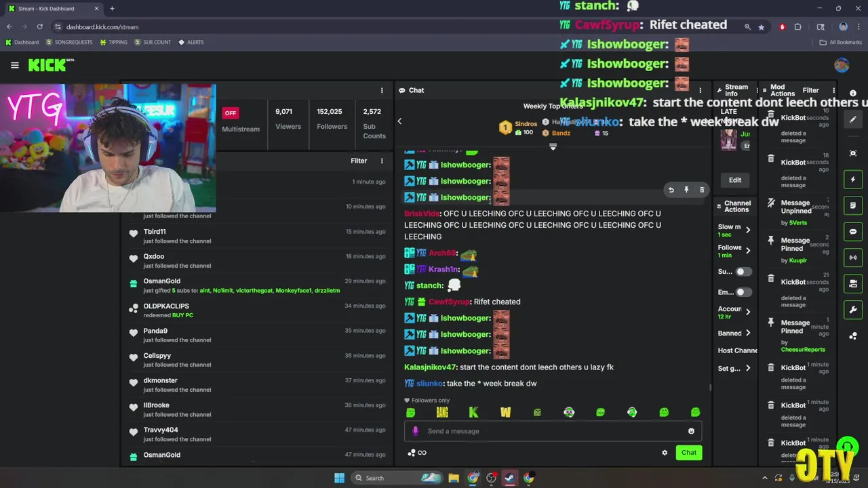
Task: Click the three-circles icon in right sidebar
Action: coord(853,336)
